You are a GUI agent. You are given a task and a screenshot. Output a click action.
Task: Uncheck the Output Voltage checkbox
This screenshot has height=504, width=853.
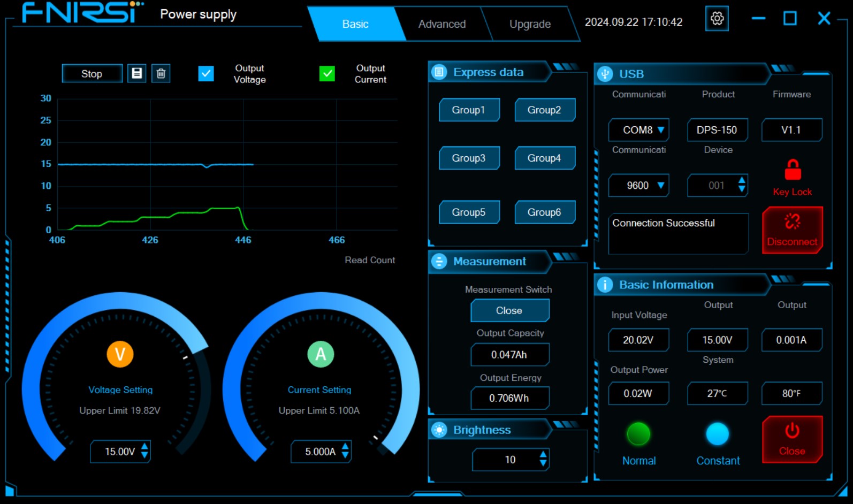point(206,74)
